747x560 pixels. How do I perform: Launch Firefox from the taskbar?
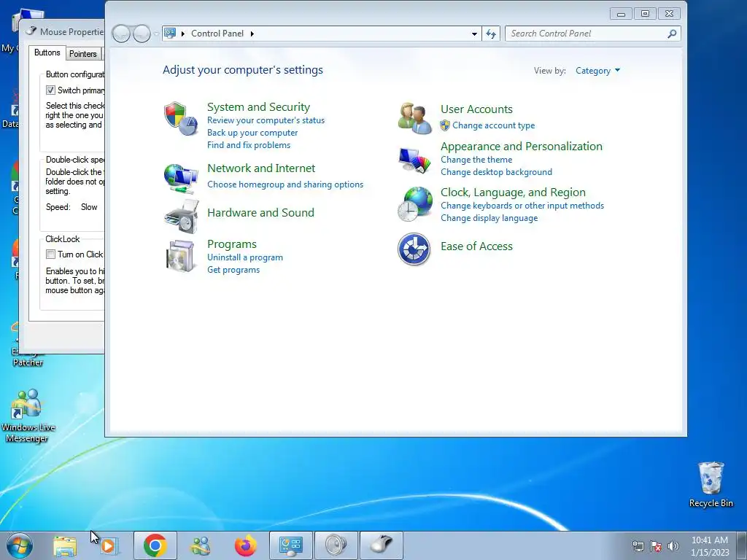(245, 545)
